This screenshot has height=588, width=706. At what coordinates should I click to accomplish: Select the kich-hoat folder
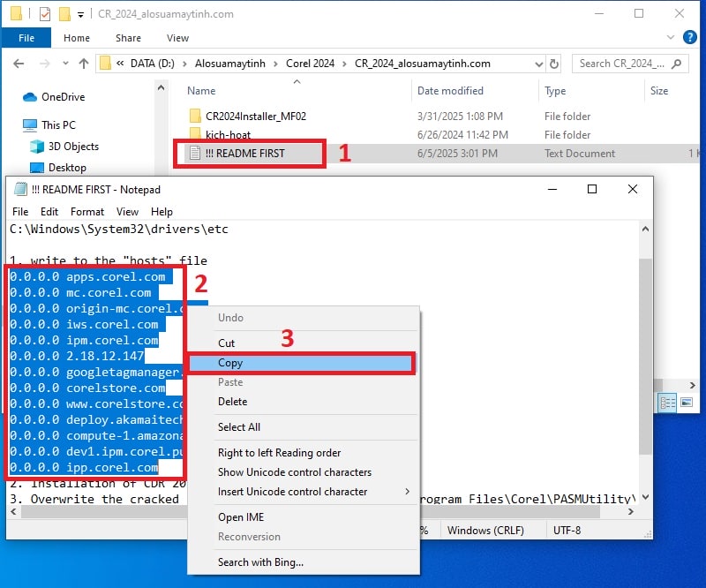[228, 135]
